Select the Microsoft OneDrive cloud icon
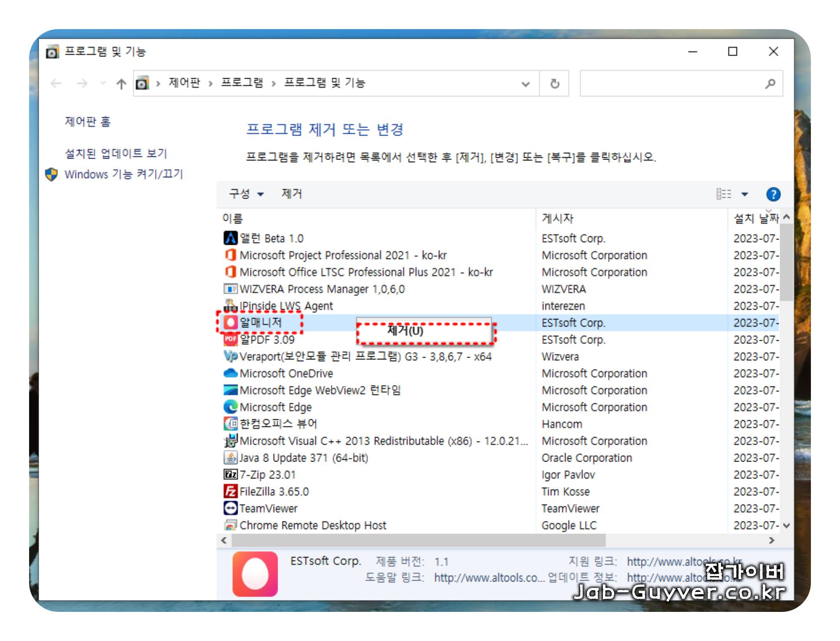Viewport: 840px width, 641px height. click(x=230, y=373)
